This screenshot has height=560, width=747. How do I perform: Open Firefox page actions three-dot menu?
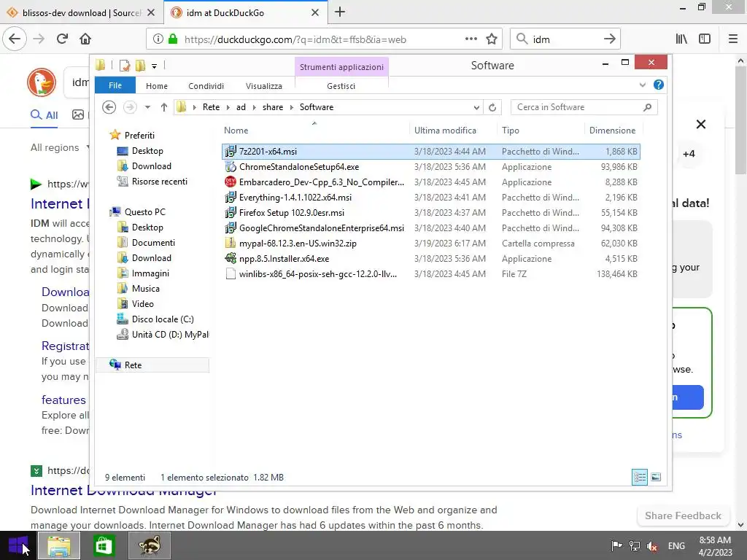pyautogui.click(x=471, y=39)
